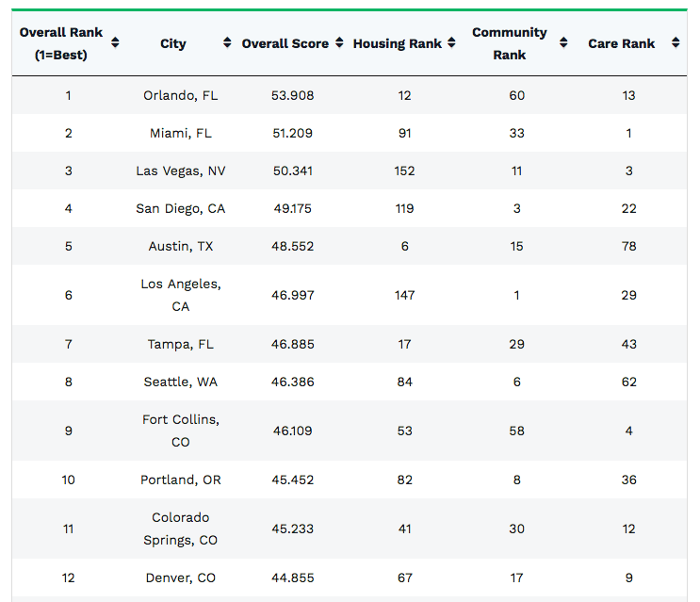Select the Orlando, FL city cell
Viewport: 700px width, 602px height.
click(x=181, y=95)
